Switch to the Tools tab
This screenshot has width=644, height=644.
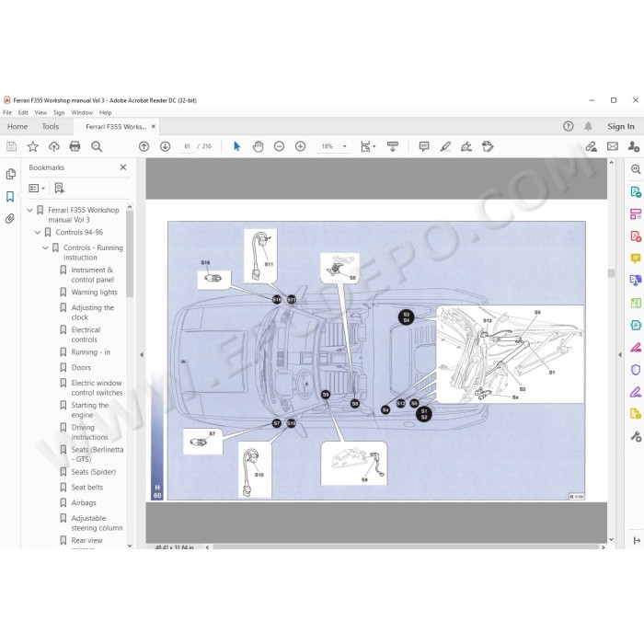click(x=50, y=127)
